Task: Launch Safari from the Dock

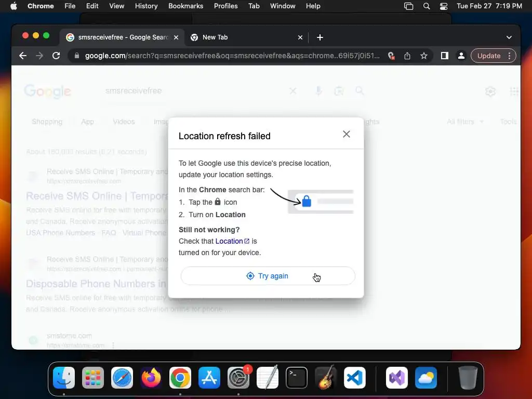Action: pos(122,378)
